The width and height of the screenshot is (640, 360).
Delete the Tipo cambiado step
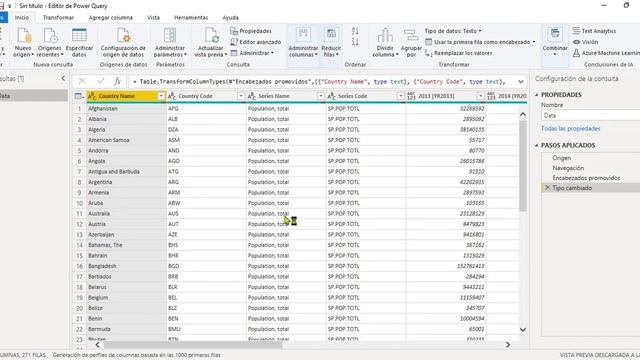[547, 188]
